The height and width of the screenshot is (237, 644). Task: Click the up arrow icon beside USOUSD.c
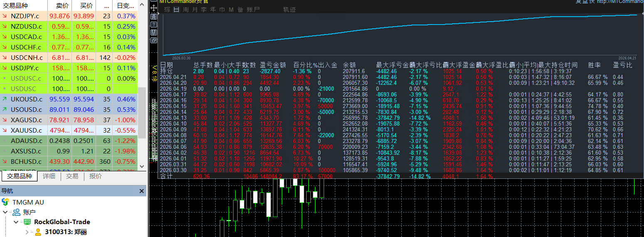pyautogui.click(x=5, y=110)
